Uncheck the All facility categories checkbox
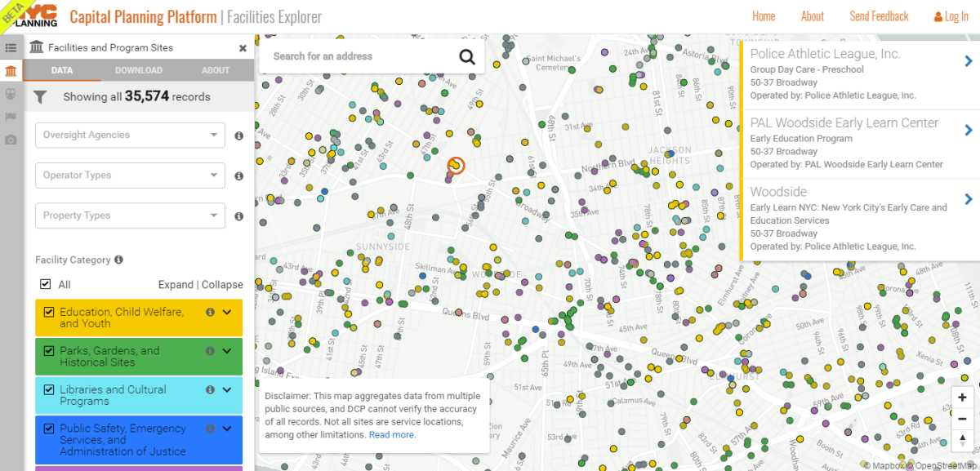The image size is (980, 471). point(46,284)
